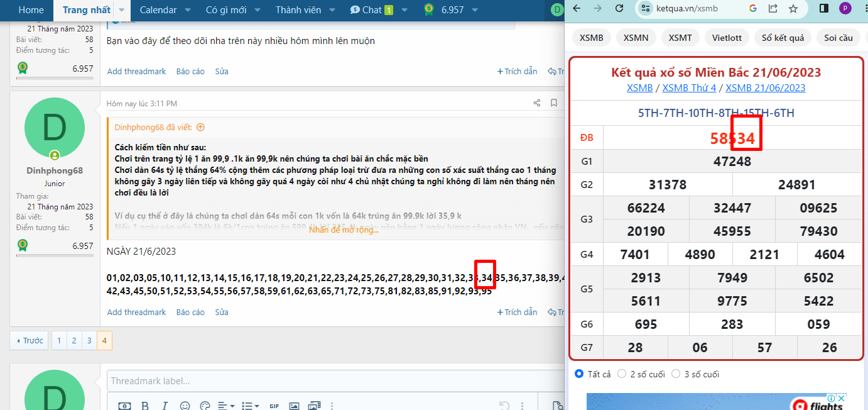The height and width of the screenshot is (410, 868).
Task: View site information icon in address bar
Action: click(x=644, y=9)
